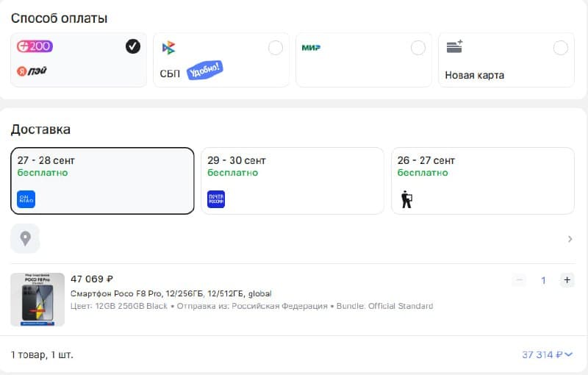
Task: Click the Yandex Pay logo icon
Action: [32, 71]
